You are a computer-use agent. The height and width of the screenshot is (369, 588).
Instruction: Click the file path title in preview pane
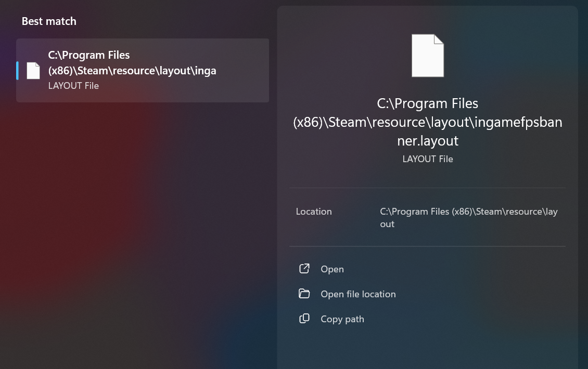click(428, 122)
